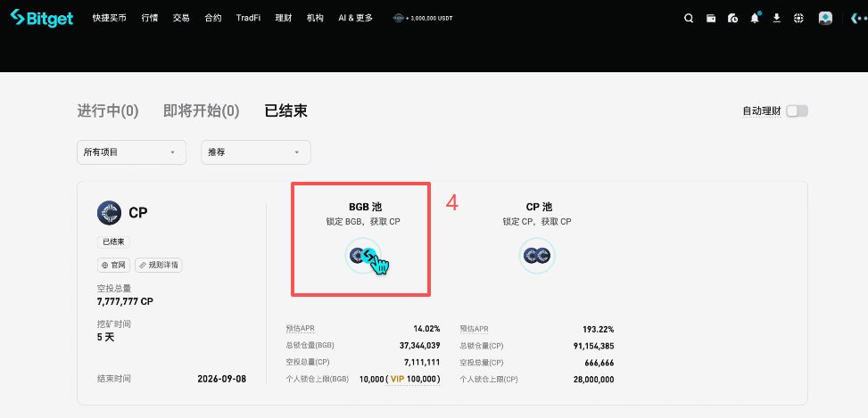This screenshot has height=418, width=868.
Task: Click the 总锁仓量(BGB) label
Action: coord(310,346)
